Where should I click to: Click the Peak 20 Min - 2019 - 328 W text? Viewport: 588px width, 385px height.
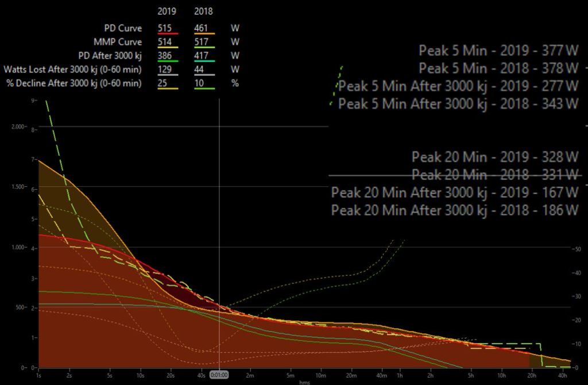click(495, 156)
